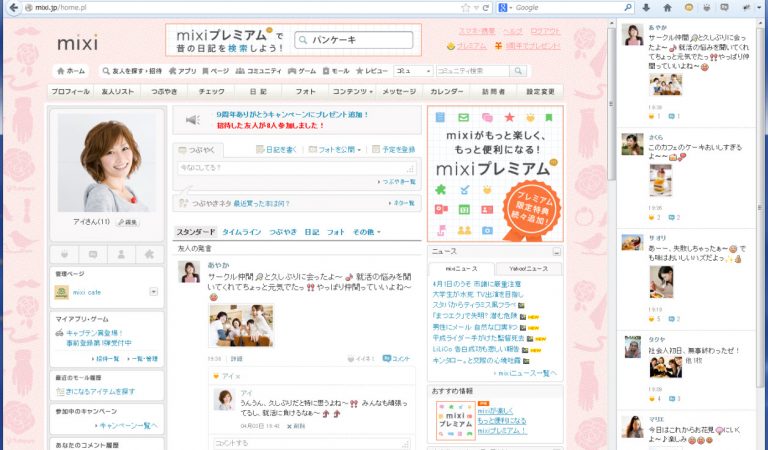Click the megaphone announcement icon
The height and width of the screenshot is (450, 768).
193,120
